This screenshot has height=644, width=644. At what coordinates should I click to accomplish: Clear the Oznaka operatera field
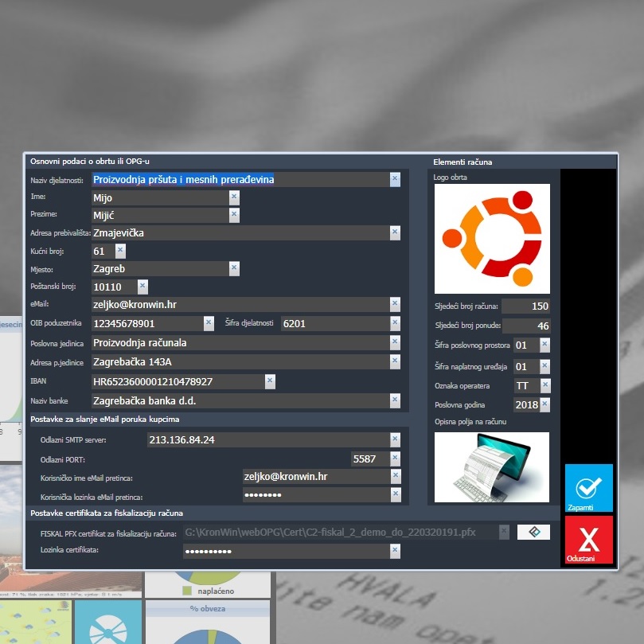pos(545,385)
